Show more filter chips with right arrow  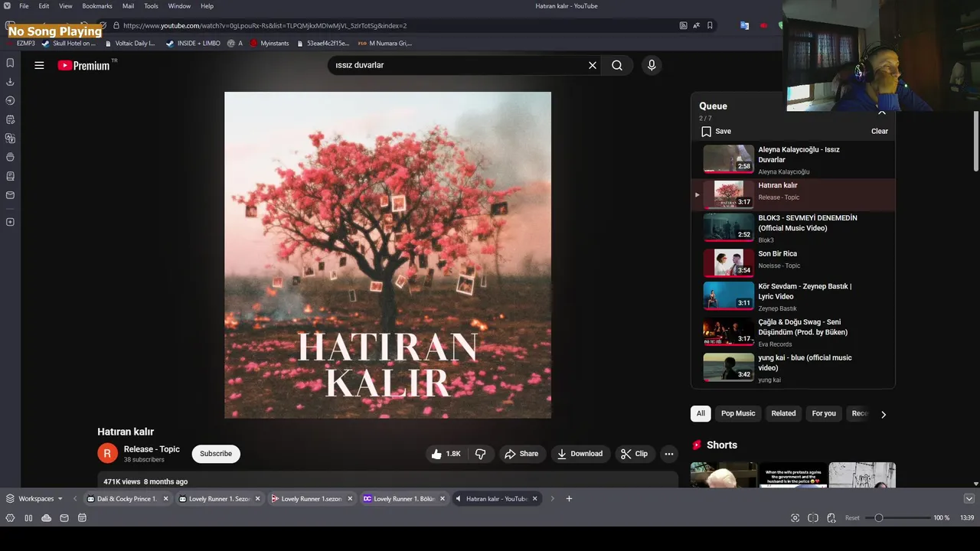coord(884,414)
